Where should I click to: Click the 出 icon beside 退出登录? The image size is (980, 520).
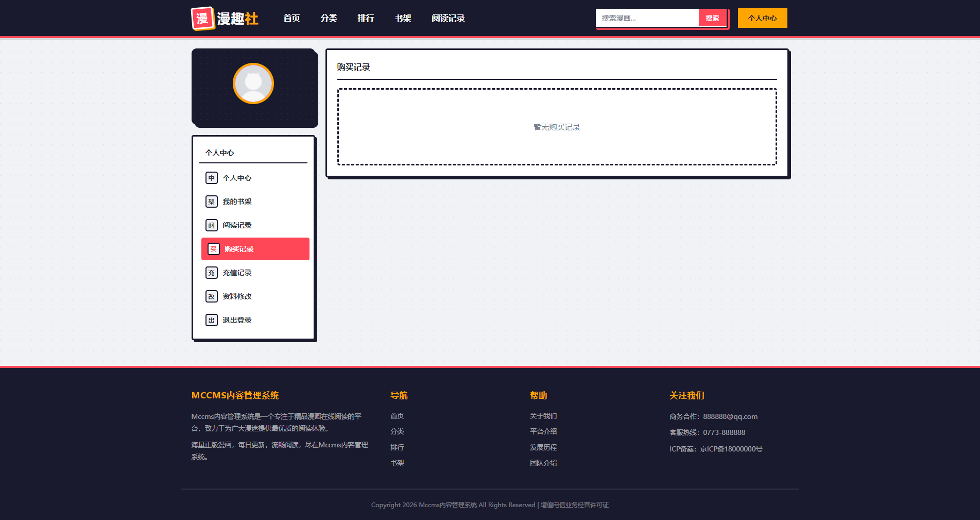click(x=212, y=320)
